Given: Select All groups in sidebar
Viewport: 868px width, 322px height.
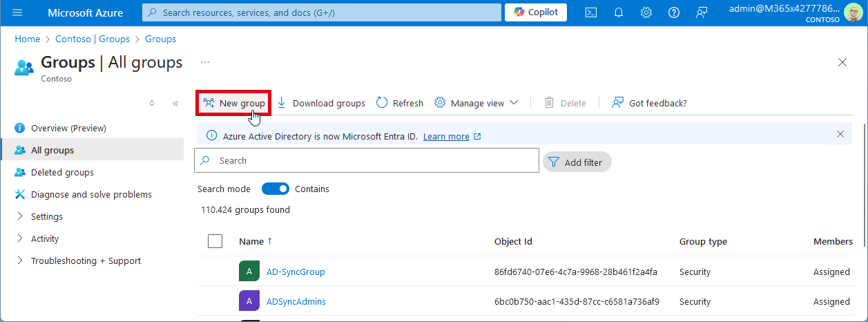Looking at the screenshot, I should [x=93, y=150].
